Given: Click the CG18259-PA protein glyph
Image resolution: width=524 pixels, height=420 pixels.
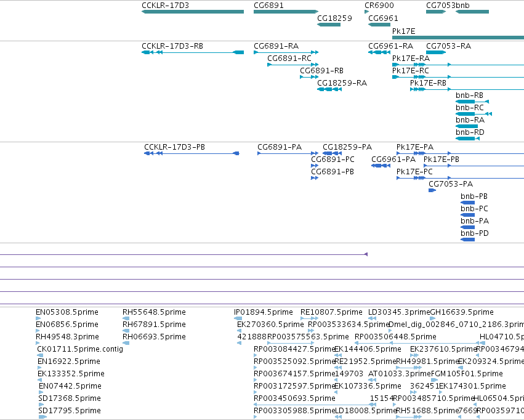Looking at the screenshot, I should tap(332, 153).
